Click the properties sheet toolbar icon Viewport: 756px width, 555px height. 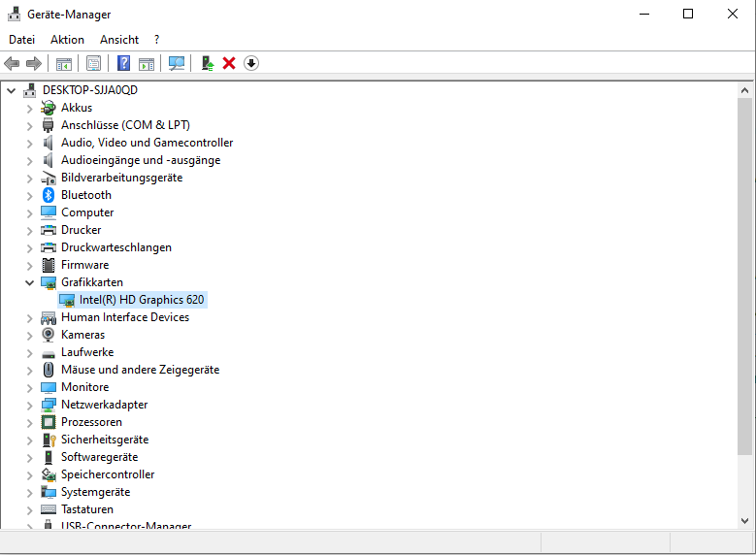tap(93, 63)
